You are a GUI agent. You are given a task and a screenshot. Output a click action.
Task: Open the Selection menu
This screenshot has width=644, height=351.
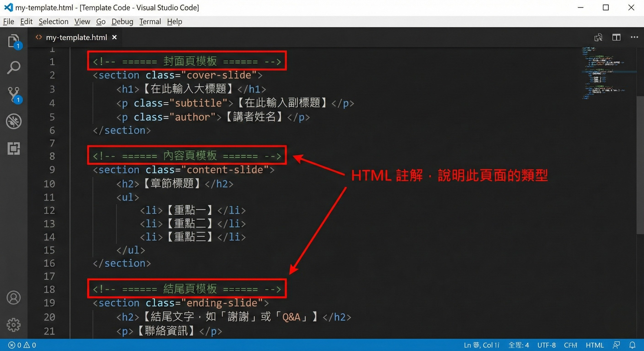(54, 22)
